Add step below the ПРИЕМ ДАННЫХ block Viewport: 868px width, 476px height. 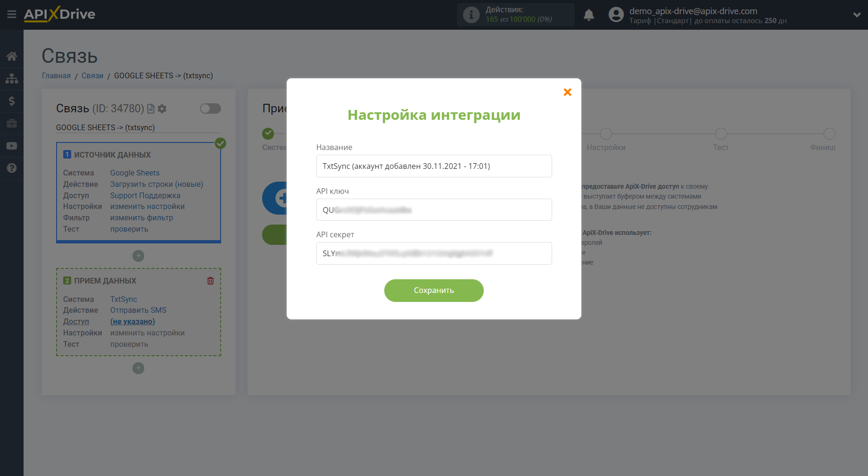pos(138,368)
